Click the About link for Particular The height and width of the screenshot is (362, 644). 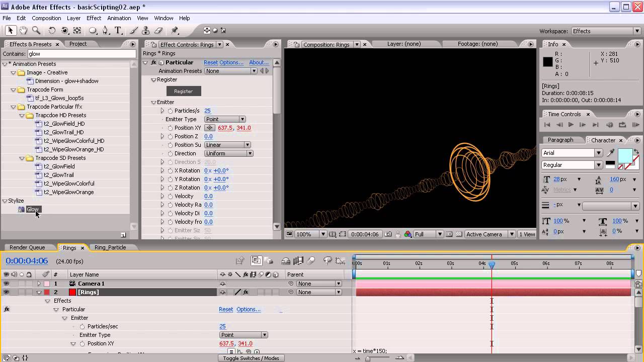click(259, 62)
